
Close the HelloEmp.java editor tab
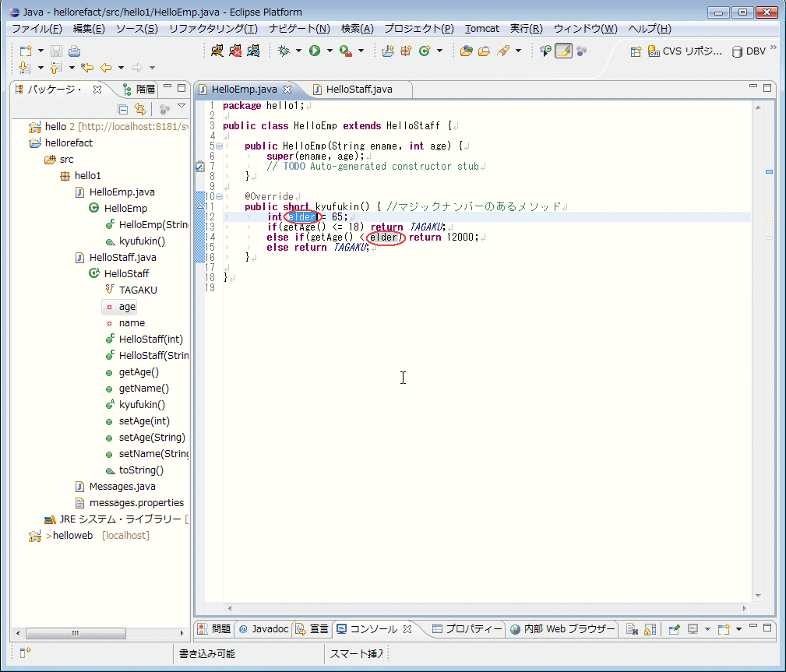click(x=287, y=90)
